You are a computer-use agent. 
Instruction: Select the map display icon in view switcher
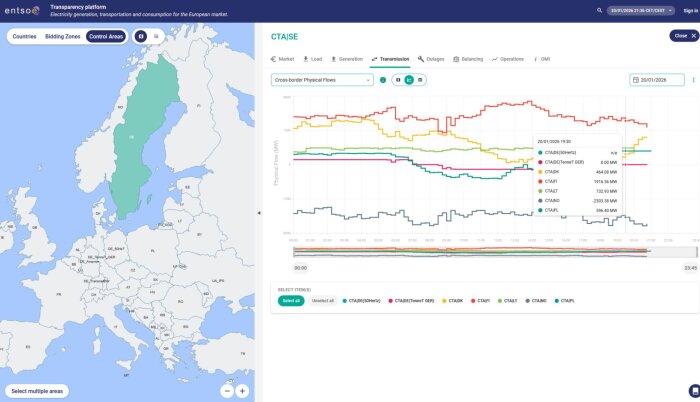398,80
